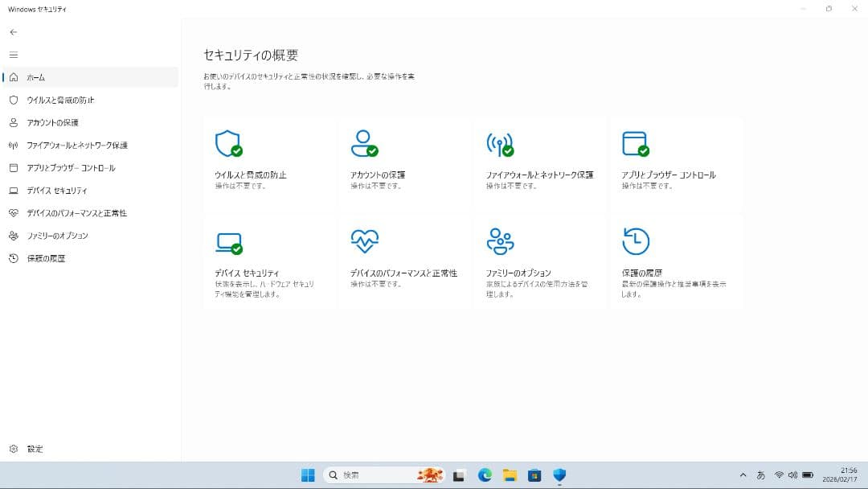Open 設定 at the bottom of the sidebar

click(32, 449)
